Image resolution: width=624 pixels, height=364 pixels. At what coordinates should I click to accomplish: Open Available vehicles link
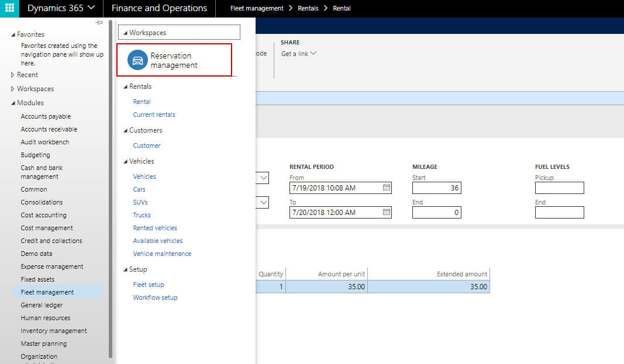[157, 241]
